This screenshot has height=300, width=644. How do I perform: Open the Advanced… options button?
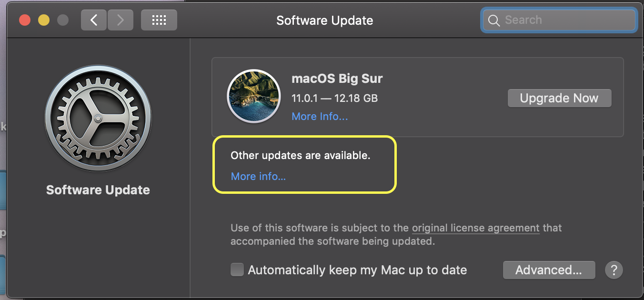(549, 270)
